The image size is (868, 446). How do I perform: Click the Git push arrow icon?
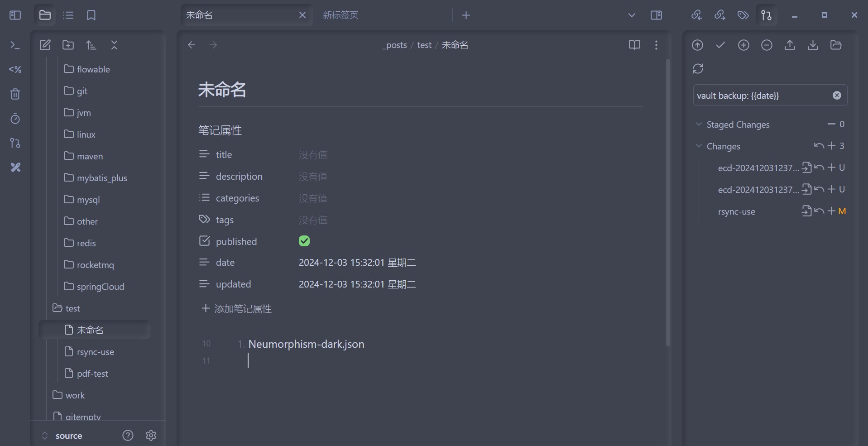[790, 45]
